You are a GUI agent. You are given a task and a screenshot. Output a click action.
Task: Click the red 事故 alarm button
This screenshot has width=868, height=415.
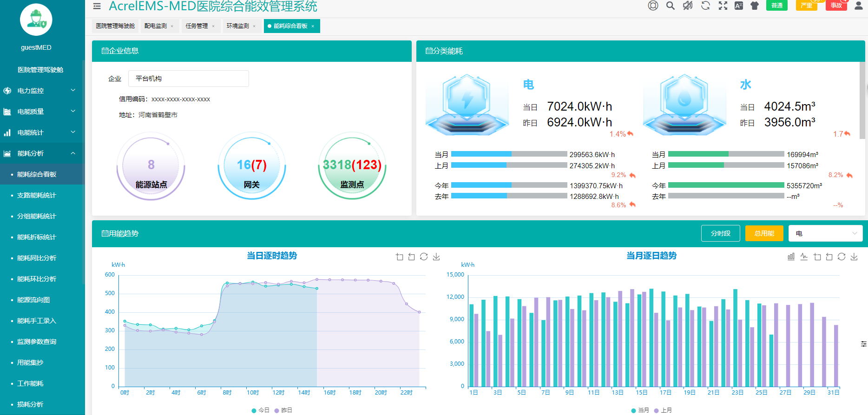tap(836, 6)
